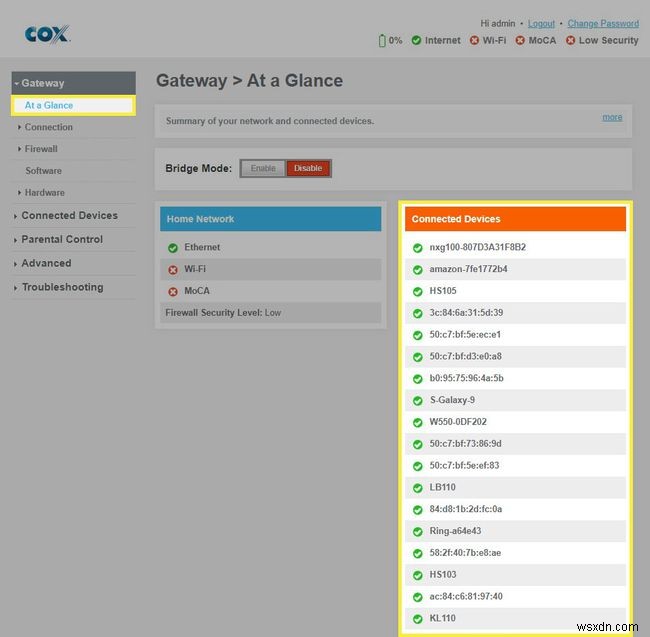Screen dimensions: 650x637
Task: Select Disable for Bridge Mode
Action: (x=308, y=168)
